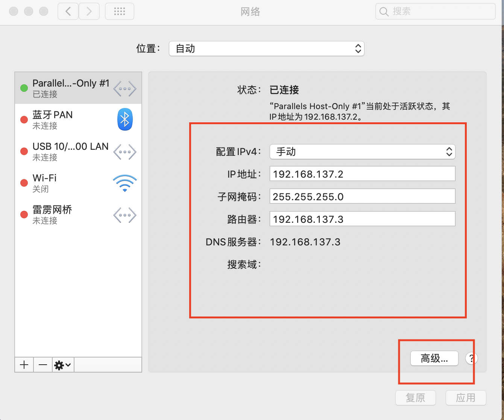Open the gear action menu below list

coord(63,365)
